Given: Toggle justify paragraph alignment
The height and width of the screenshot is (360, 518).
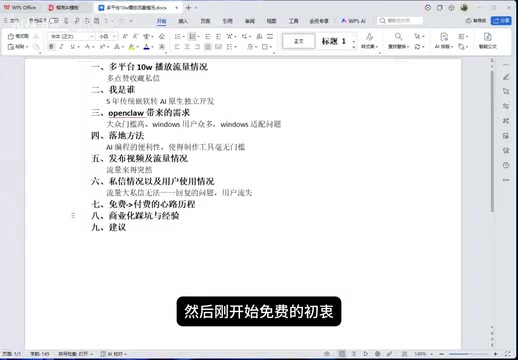Looking at the screenshot, I should (x=208, y=47).
